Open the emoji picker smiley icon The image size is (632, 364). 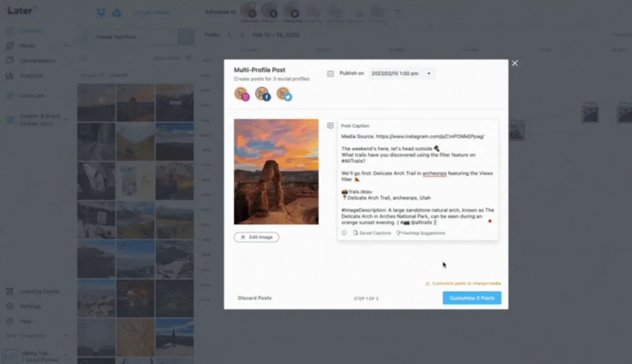pos(344,233)
